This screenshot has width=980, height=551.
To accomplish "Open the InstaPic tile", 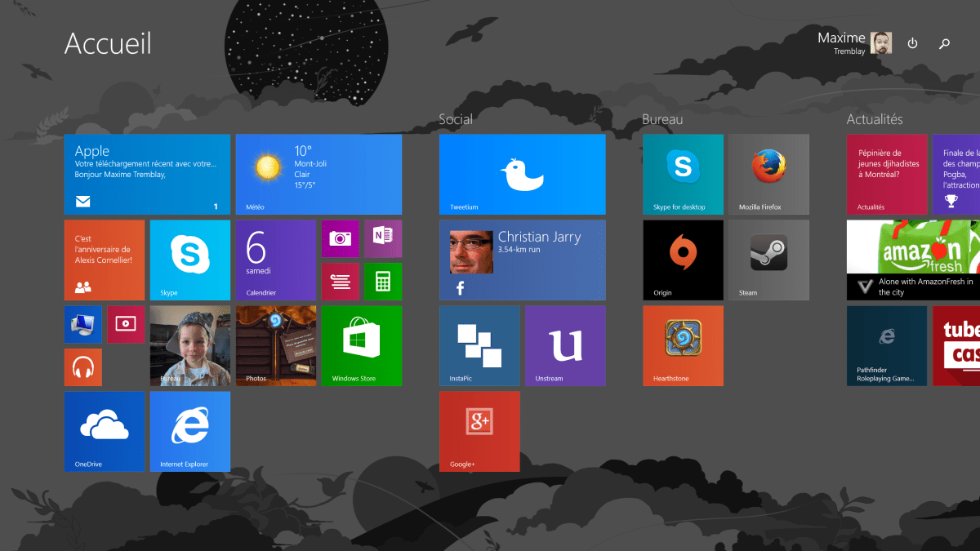I will click(x=479, y=345).
